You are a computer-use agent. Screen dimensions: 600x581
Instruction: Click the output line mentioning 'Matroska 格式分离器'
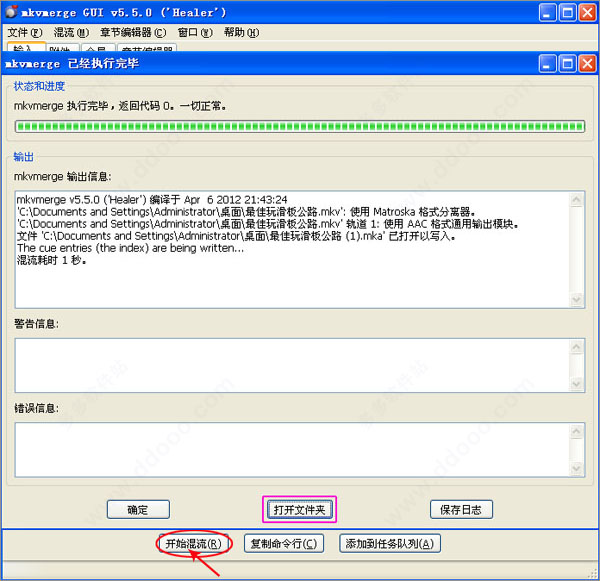(x=246, y=212)
